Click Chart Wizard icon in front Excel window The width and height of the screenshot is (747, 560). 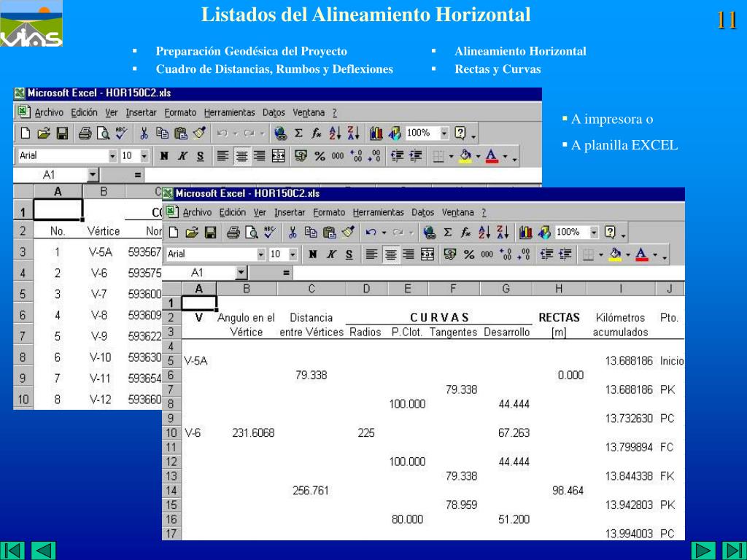[525, 233]
